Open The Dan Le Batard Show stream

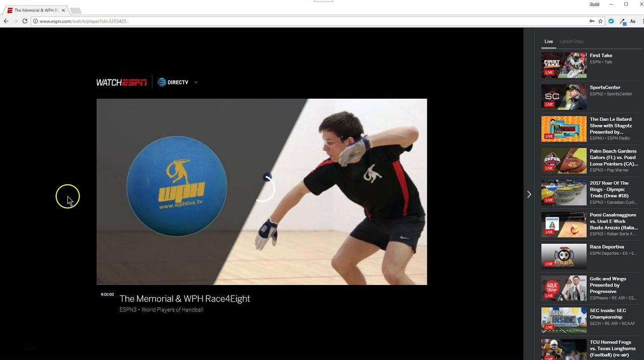pos(610,125)
